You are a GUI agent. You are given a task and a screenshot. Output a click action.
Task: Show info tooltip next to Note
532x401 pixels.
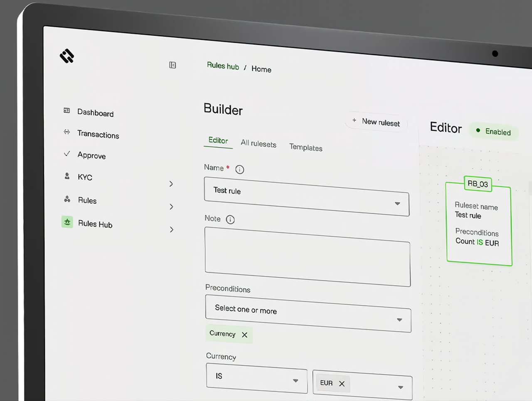(x=230, y=220)
